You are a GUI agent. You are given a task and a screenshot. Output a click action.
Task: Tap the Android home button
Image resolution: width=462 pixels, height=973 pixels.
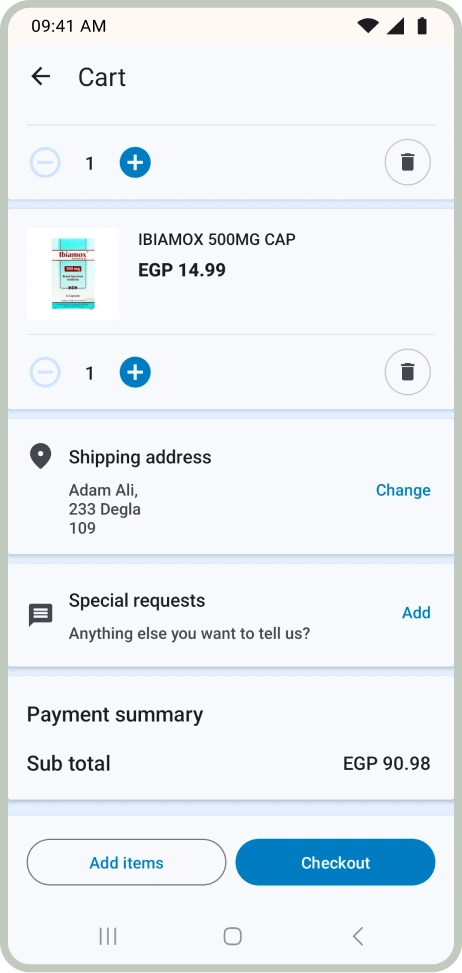coord(232,936)
